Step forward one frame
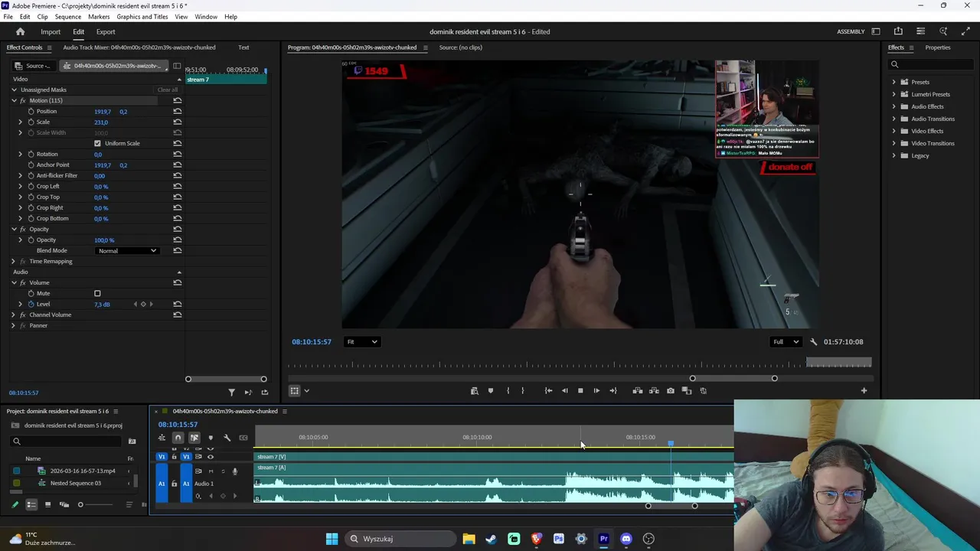 coord(596,391)
